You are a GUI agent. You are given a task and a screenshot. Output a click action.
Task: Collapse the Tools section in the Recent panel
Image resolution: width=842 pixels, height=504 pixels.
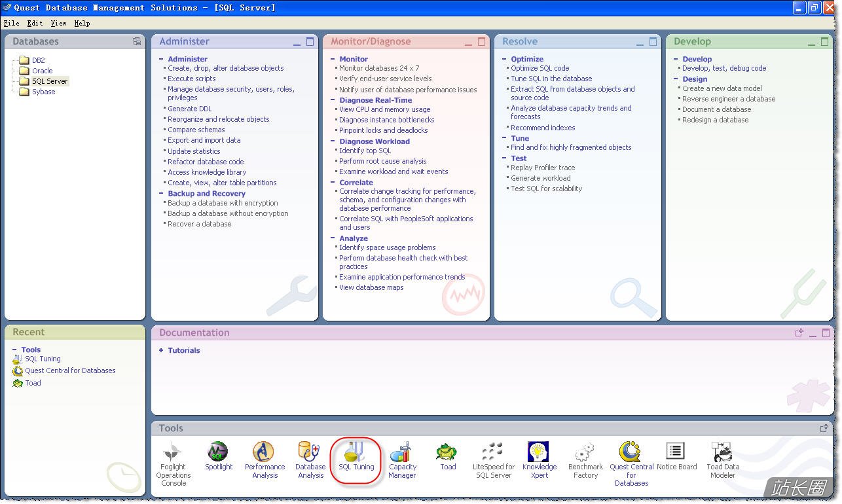[14, 350]
